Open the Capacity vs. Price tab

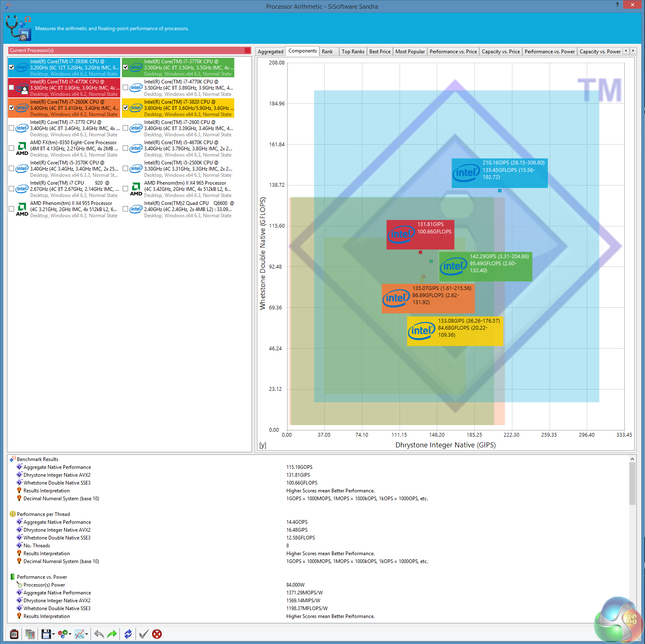[501, 52]
